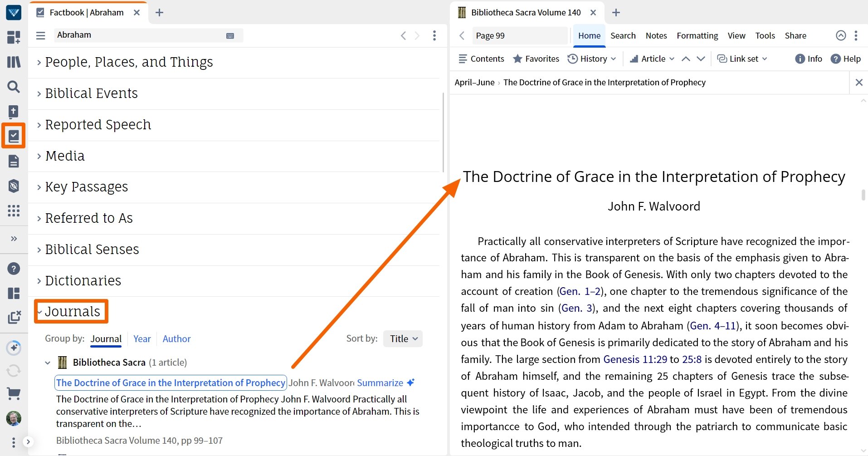
Task: Open the shopping cart icon
Action: 14,394
